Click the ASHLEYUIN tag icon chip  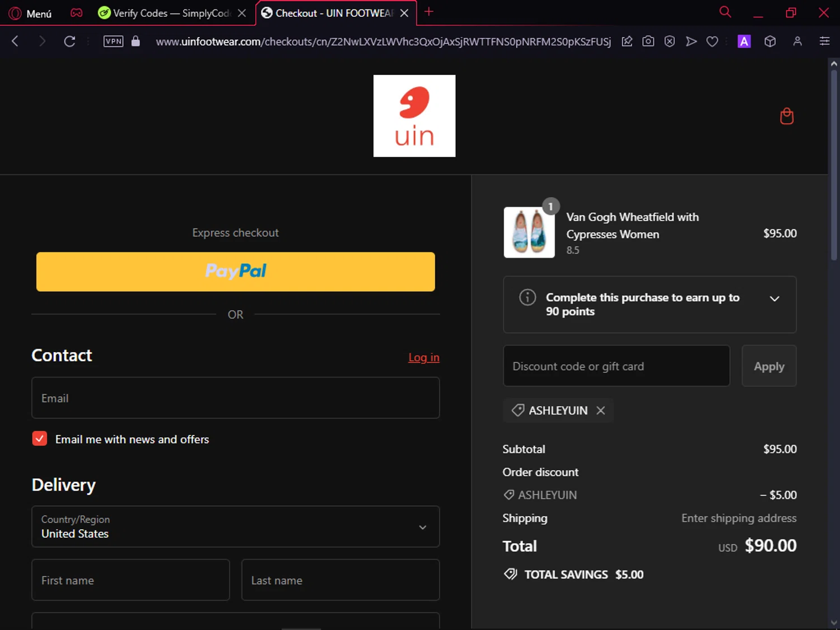[x=518, y=410]
